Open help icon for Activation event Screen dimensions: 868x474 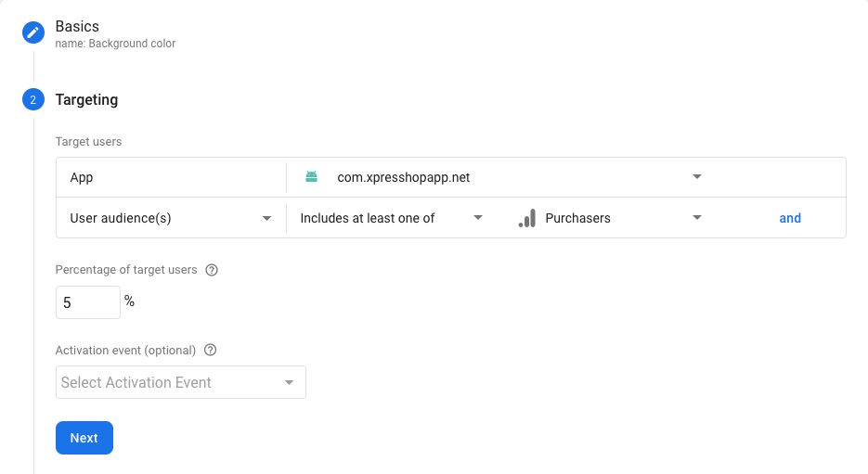210,351
